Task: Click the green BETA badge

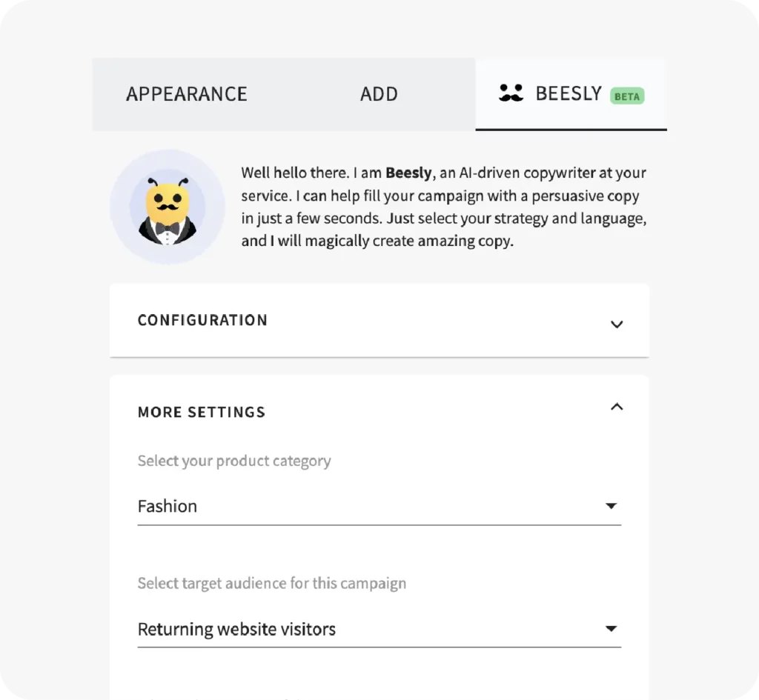Action: pos(627,96)
